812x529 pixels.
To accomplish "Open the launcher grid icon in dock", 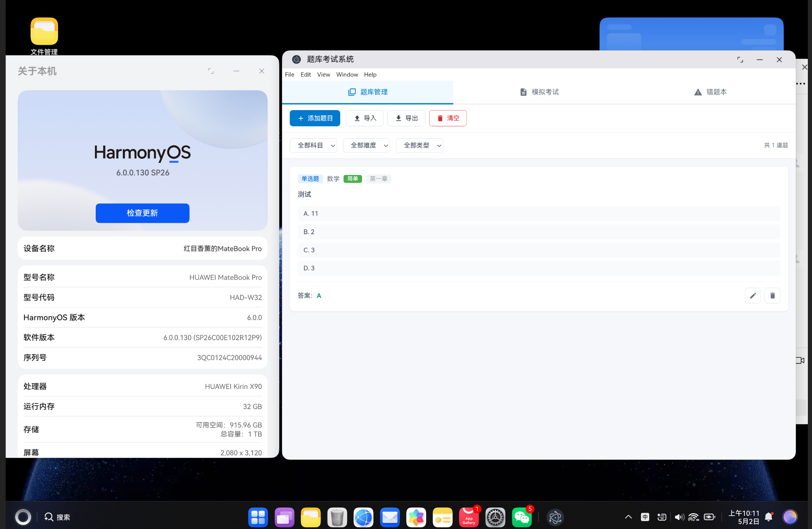I will click(x=258, y=517).
